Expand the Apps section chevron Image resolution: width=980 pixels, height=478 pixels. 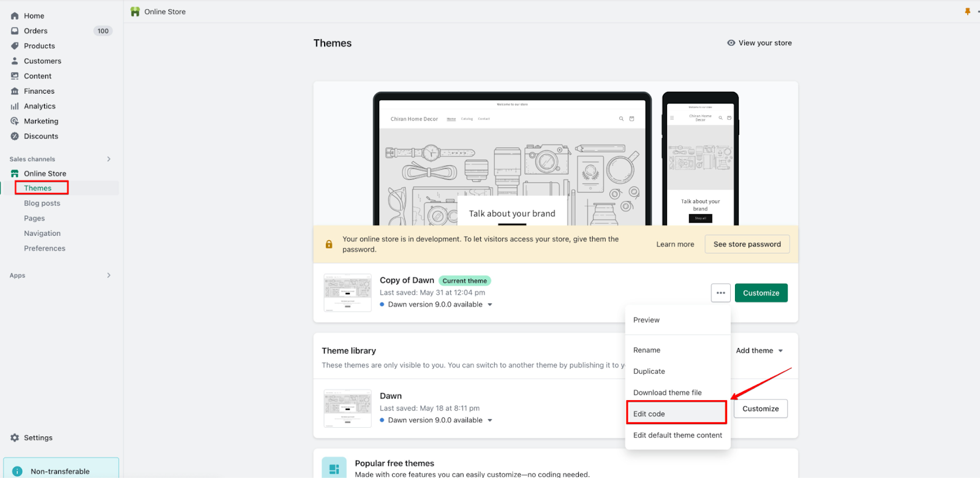(109, 276)
